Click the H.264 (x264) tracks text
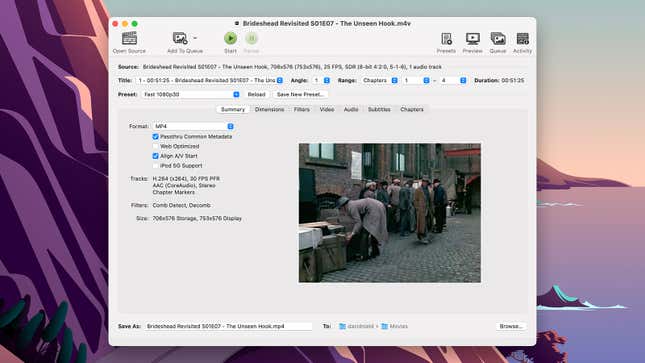 pyautogui.click(x=186, y=179)
